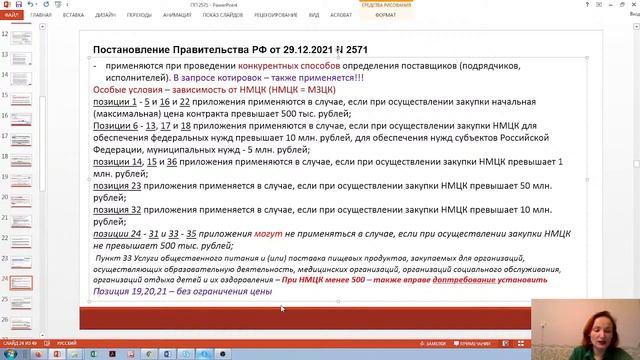This screenshot has width=640, height=360.
Task: Click the ribbon display options icon
Action: (599, 4)
